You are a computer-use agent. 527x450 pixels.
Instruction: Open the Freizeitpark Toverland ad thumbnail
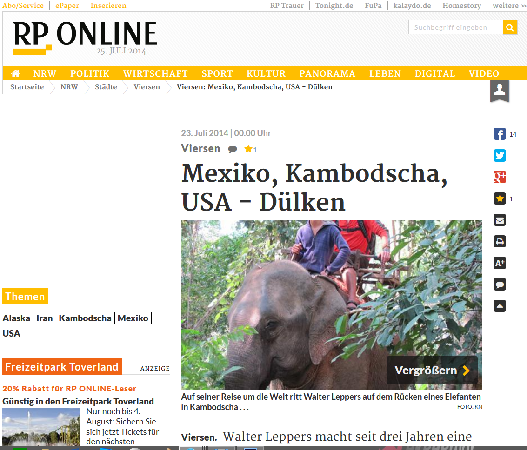coord(41,427)
